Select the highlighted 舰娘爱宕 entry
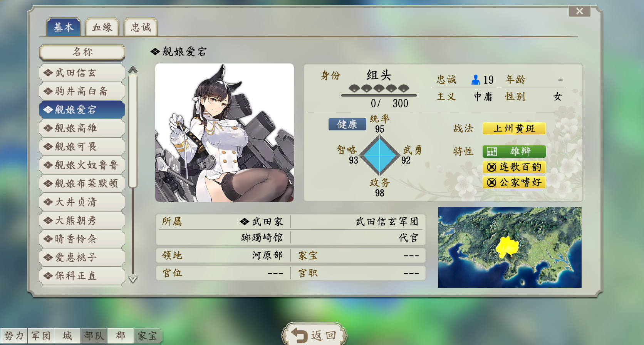 coord(82,110)
